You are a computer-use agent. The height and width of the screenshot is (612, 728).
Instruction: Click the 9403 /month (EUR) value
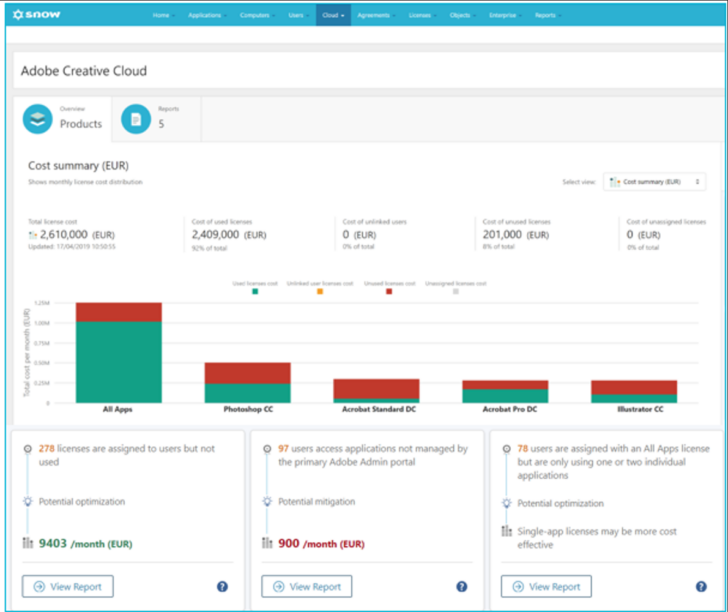[x=85, y=543]
